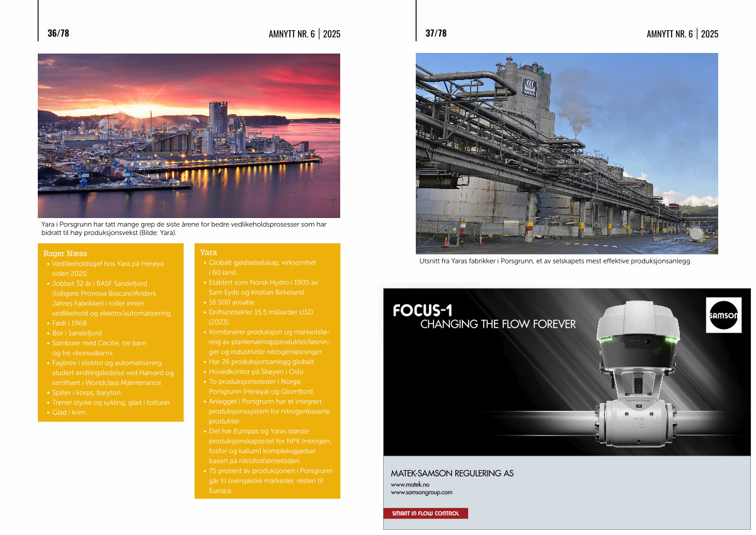Click the Roger Næss fact box heading
The height and width of the screenshot is (535, 756).
point(65,253)
